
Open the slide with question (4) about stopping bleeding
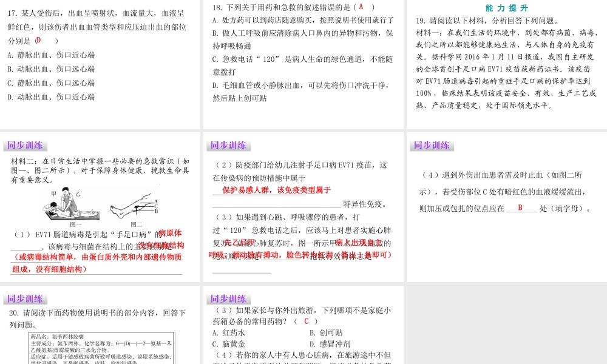507,207
